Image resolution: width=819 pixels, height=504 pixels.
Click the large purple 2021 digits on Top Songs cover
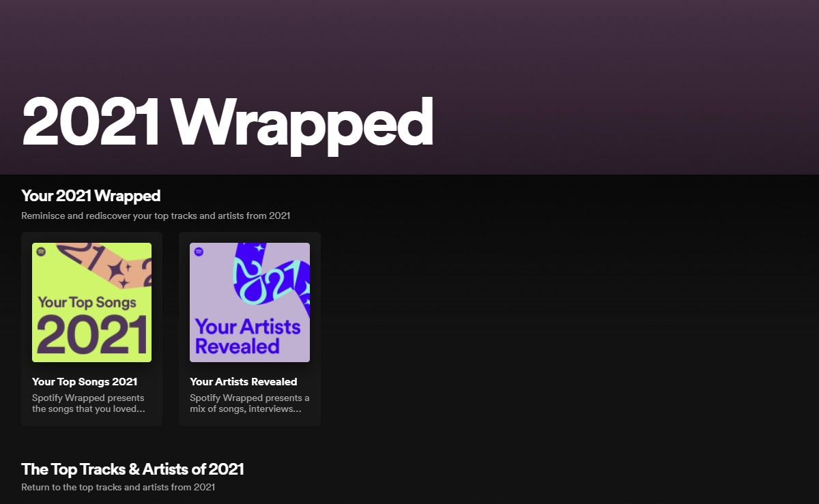pos(92,334)
